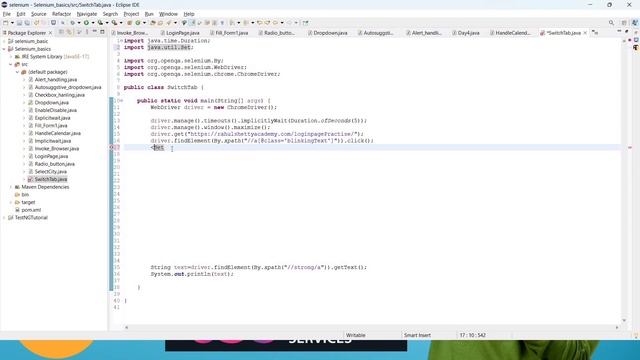Open the New dropdown arrow in toolbar
640x360 pixels.
[12, 23]
